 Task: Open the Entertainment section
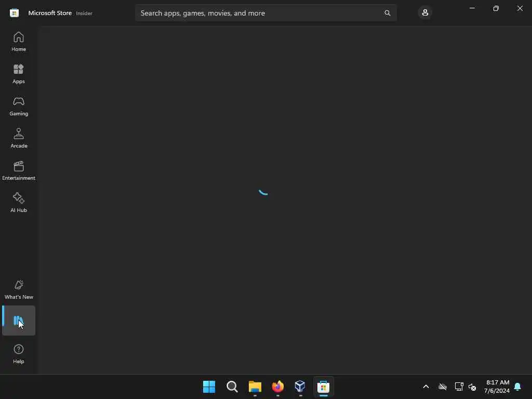tap(19, 170)
